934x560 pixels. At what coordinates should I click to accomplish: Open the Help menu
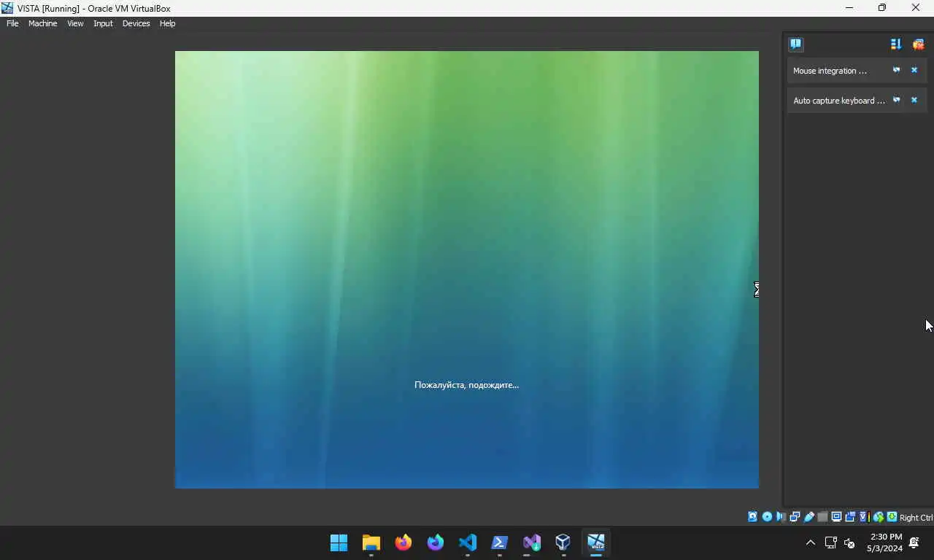pos(167,23)
